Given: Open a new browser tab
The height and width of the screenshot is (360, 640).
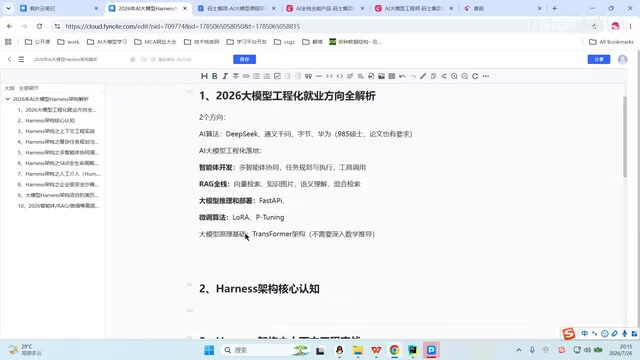Looking at the screenshot, I should coord(554,9).
